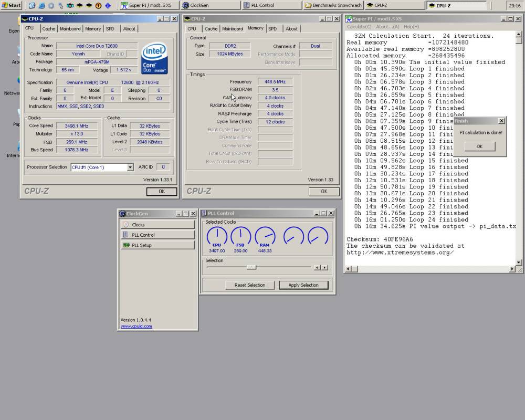Switch to PLL Control via its taskbar button
This screenshot has width=525, height=420.
pos(271,5)
